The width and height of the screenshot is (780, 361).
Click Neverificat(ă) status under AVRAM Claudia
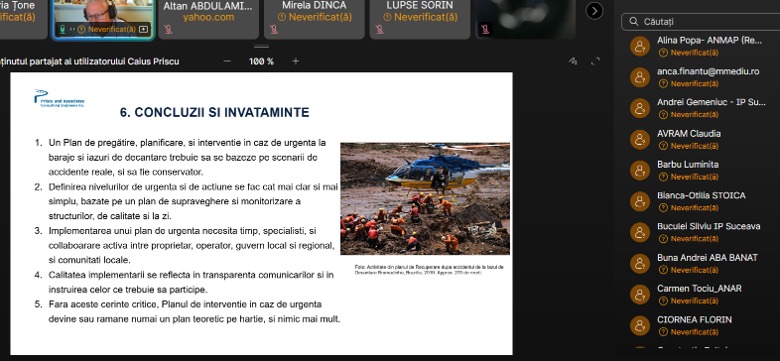click(x=689, y=146)
